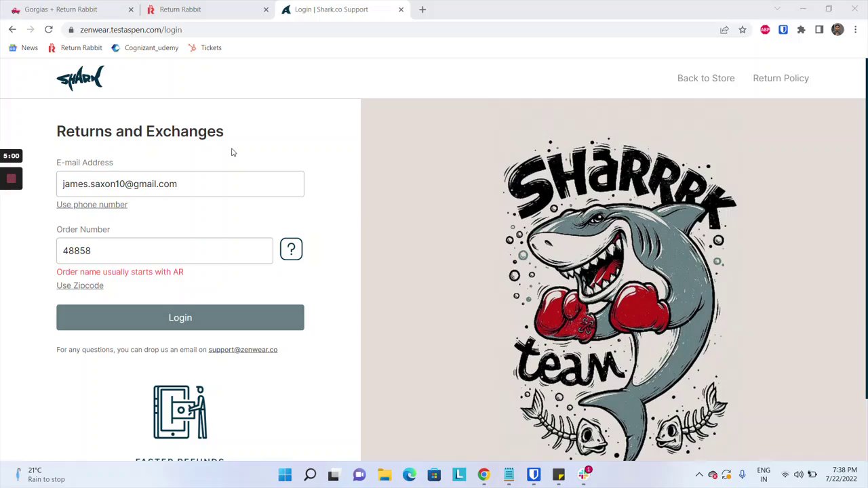Open the Return Rabbit bookmark

pyautogui.click(x=75, y=47)
